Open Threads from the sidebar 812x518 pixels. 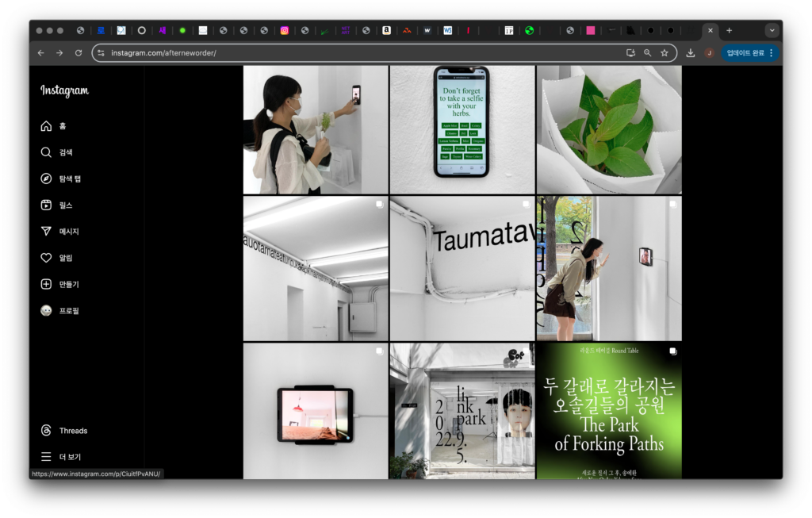[x=46, y=431]
